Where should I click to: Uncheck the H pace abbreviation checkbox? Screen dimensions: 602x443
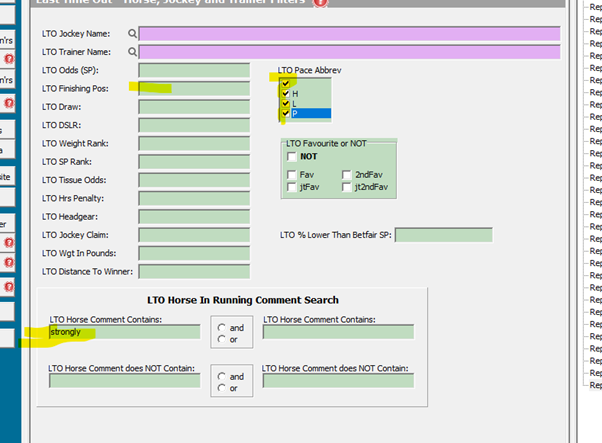point(285,93)
